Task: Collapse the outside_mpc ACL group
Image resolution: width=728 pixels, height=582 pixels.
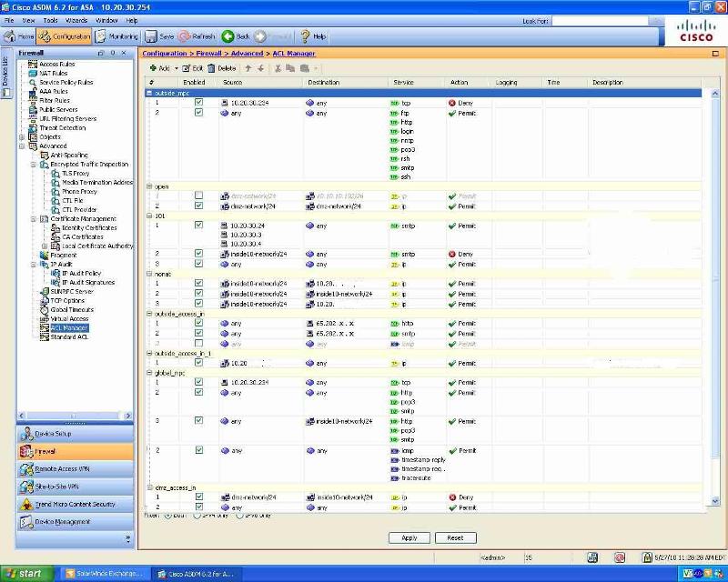Action: point(149,93)
